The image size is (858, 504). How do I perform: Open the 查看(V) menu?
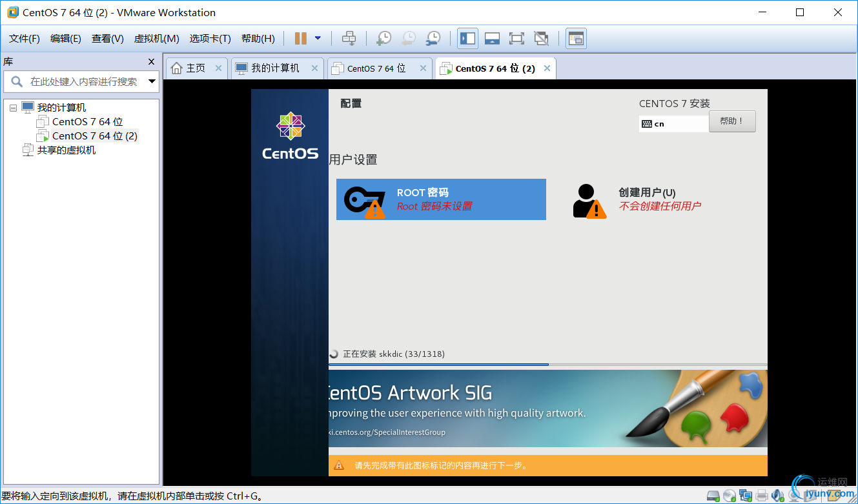pos(107,39)
